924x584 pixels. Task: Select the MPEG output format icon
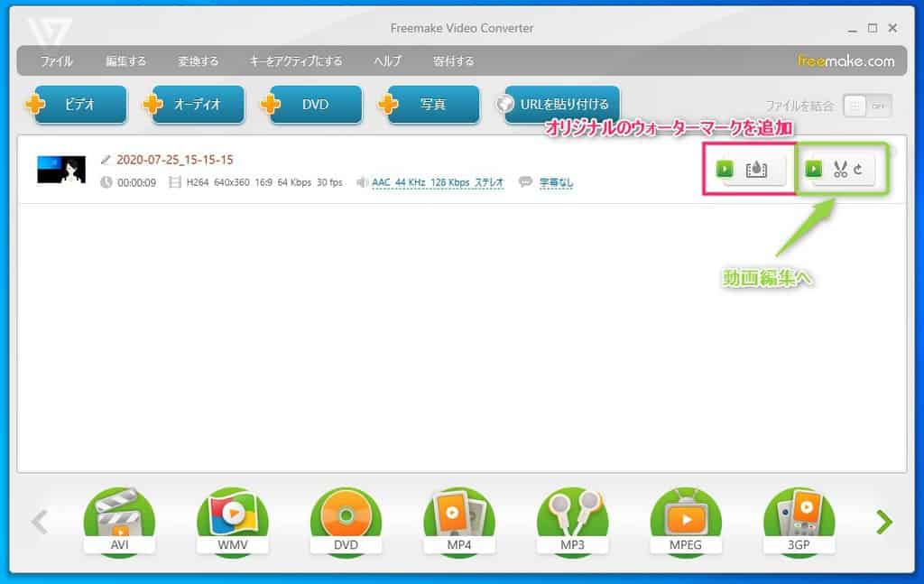(x=686, y=522)
